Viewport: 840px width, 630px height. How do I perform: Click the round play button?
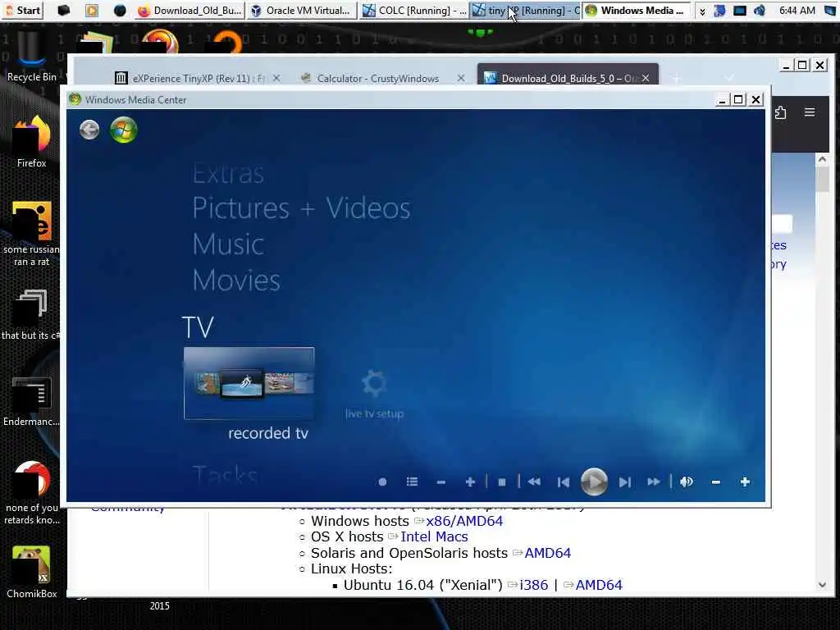click(594, 482)
